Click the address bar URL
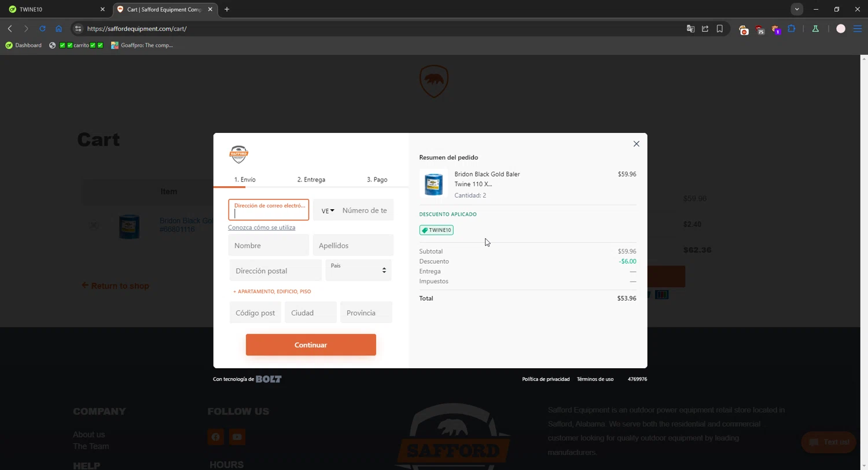Screen dimensions: 868x470 click(137, 28)
